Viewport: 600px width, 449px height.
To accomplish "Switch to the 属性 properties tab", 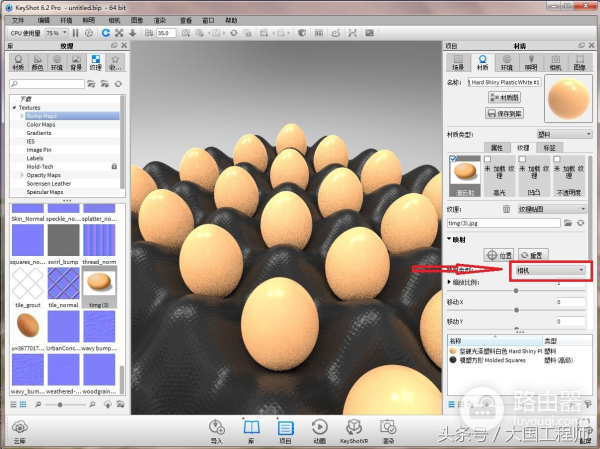I will 497,148.
